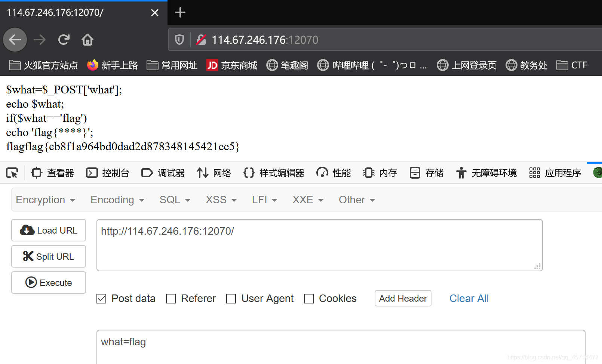This screenshot has width=602, height=364.
Task: Click the Load URL button
Action: 49,230
